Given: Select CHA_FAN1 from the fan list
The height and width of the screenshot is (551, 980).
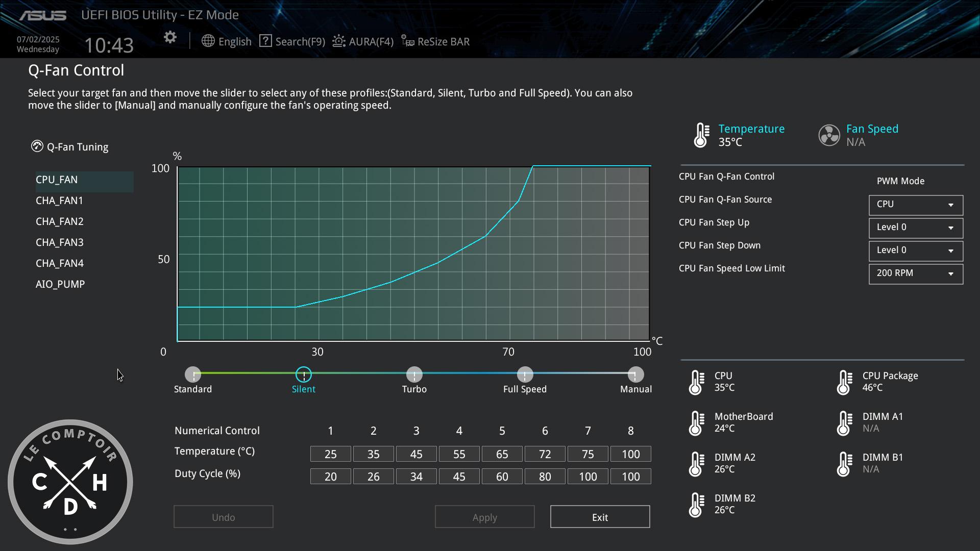Looking at the screenshot, I should [60, 201].
